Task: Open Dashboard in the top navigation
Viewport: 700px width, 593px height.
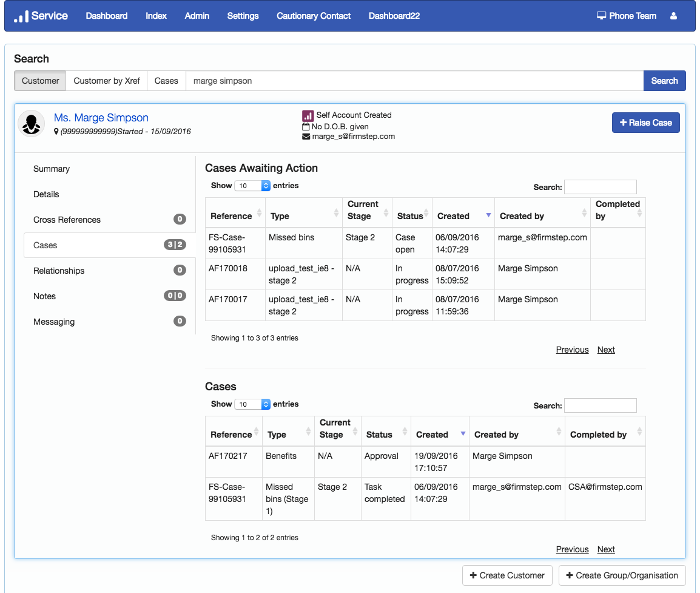Action: [x=107, y=16]
